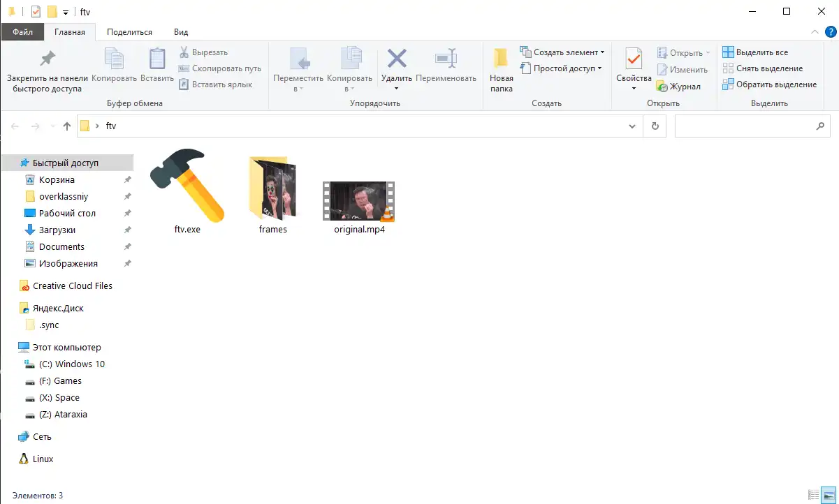Switch to large icons view in status bar
The width and height of the screenshot is (839, 504).
coord(829,495)
